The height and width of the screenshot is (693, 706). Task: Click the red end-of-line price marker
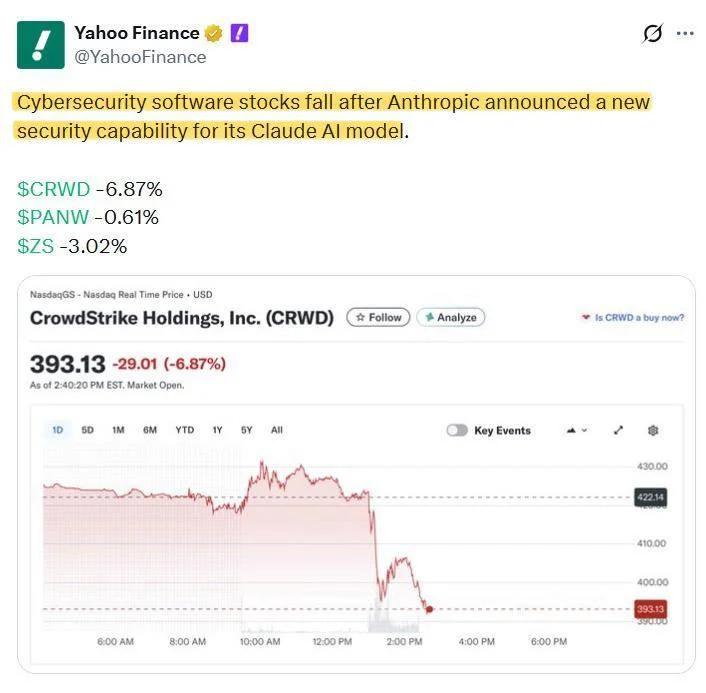pyautogui.click(x=429, y=608)
